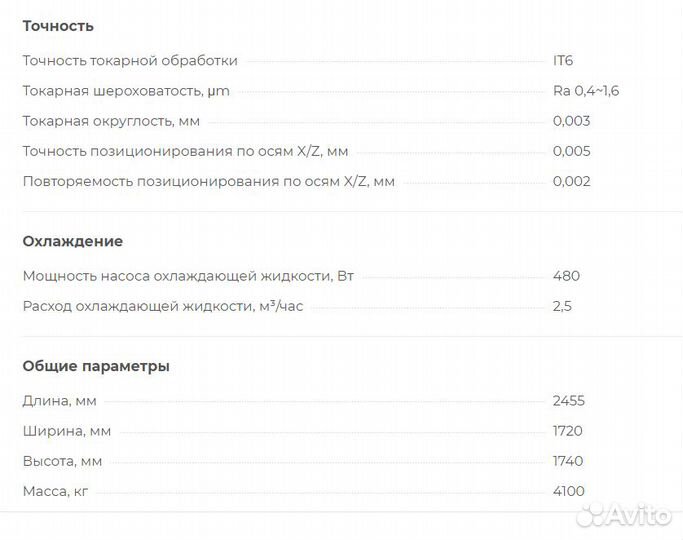Click the 0,002 repeatability value

coord(571,182)
